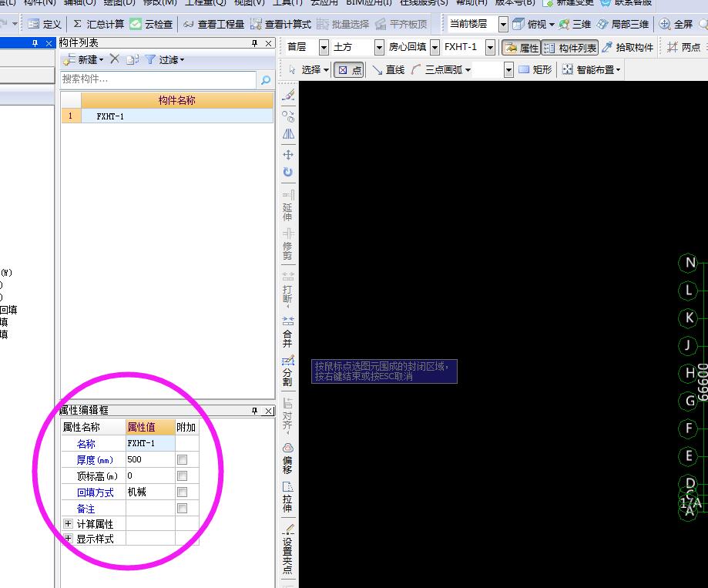Edit the 名称 value FXHT-1
Screen dimensions: 708x588
[150, 443]
